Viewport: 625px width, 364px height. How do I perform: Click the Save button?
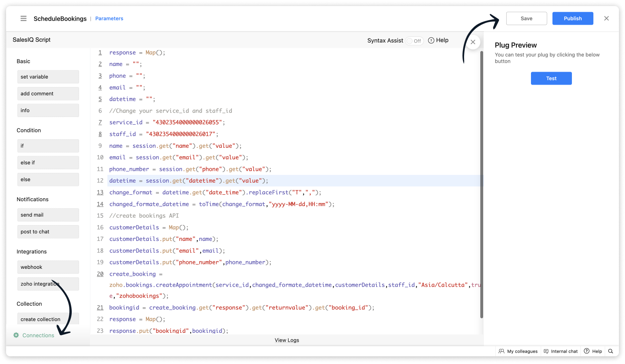pyautogui.click(x=526, y=19)
